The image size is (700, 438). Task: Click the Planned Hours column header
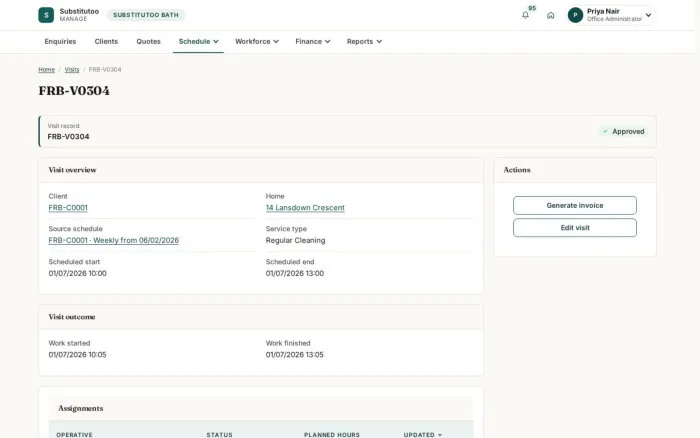pyautogui.click(x=332, y=435)
